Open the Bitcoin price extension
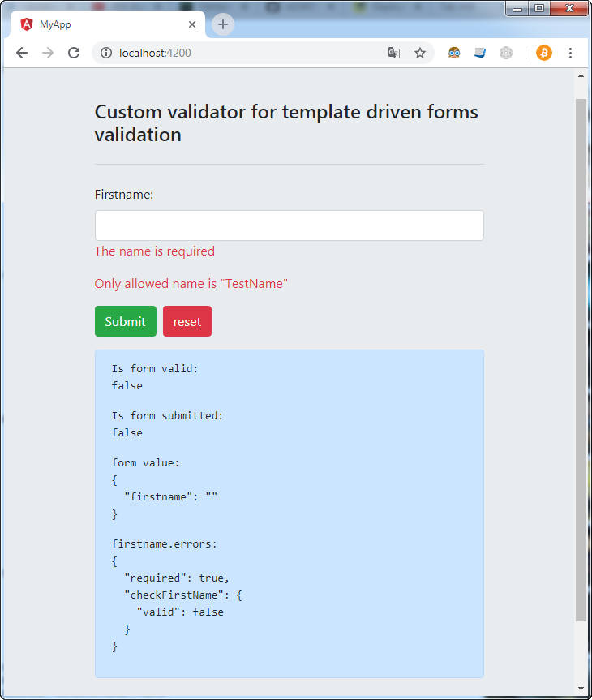This screenshot has width=592, height=700. (543, 53)
